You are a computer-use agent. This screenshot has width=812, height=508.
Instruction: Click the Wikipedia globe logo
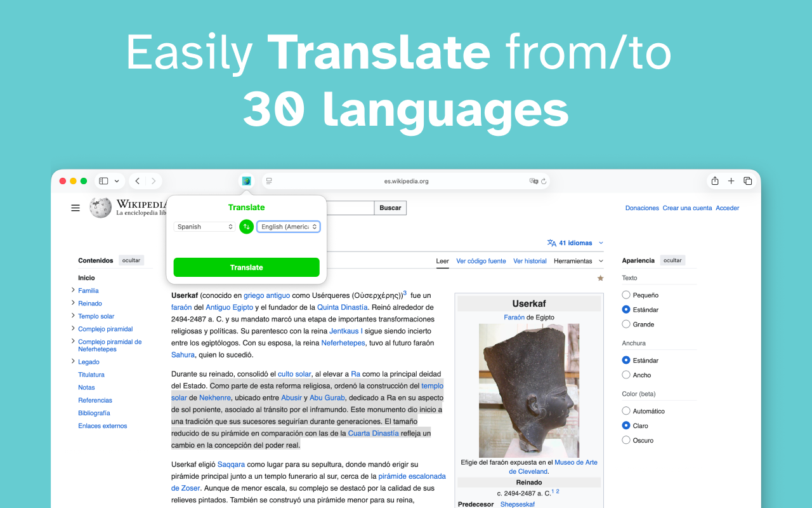(x=100, y=208)
